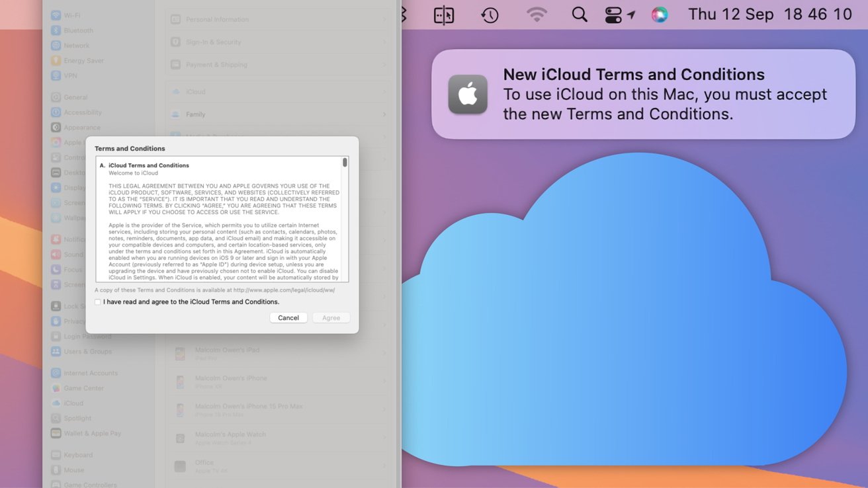Select the Focus icon in sidebar
The height and width of the screenshot is (488, 868).
coord(56,270)
